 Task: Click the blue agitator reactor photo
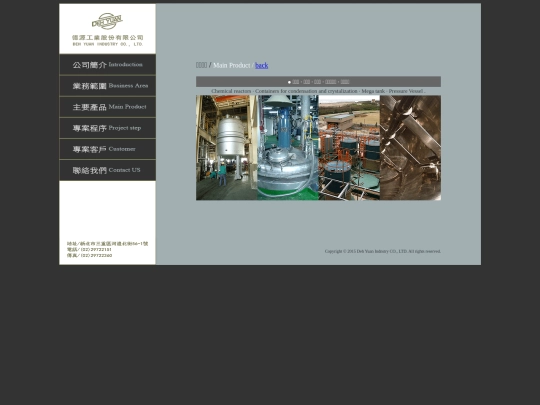(288, 148)
